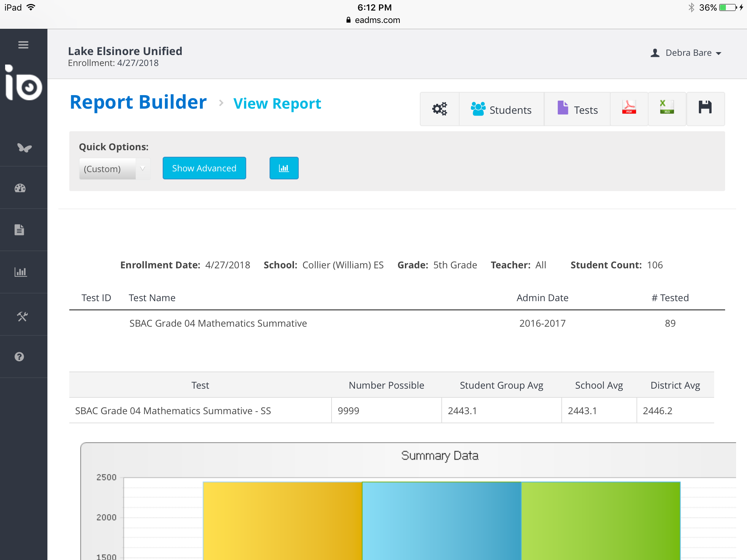747x560 pixels.
Task: Open the document sidebar icon
Action: [x=19, y=230]
